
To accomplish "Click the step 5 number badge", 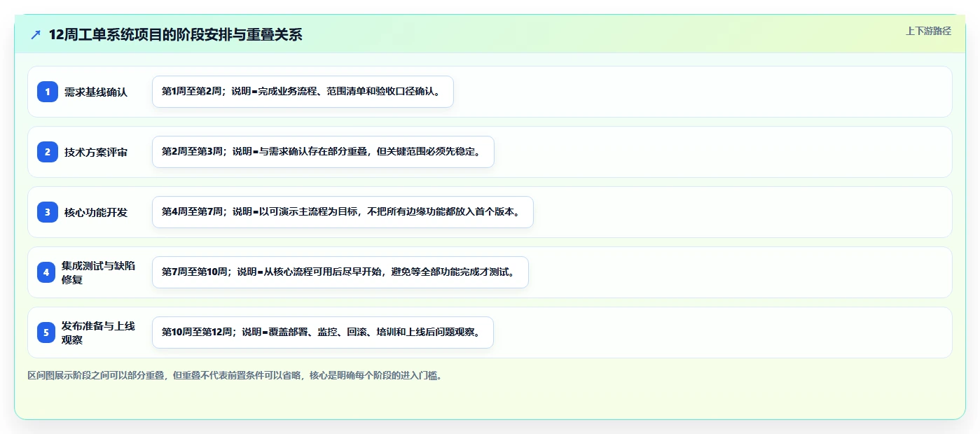I will tap(46, 332).
